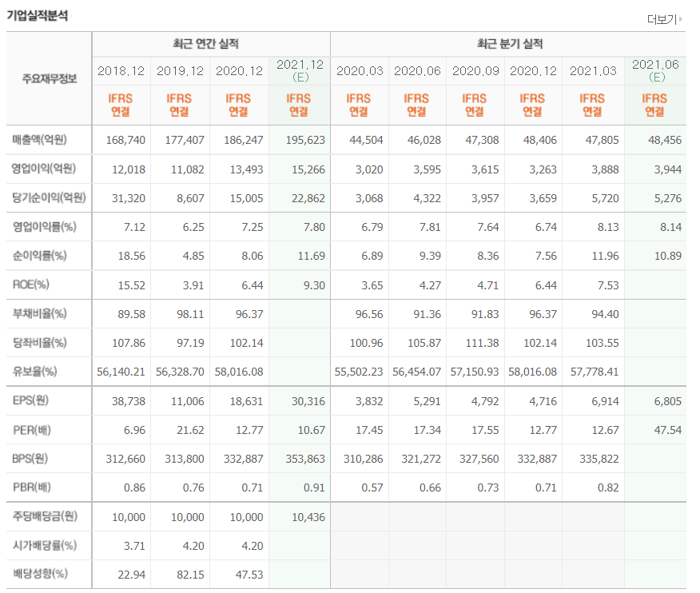The height and width of the screenshot is (593, 700).
Task: Click the 9.30 estimated ROE value
Action: click(x=314, y=285)
